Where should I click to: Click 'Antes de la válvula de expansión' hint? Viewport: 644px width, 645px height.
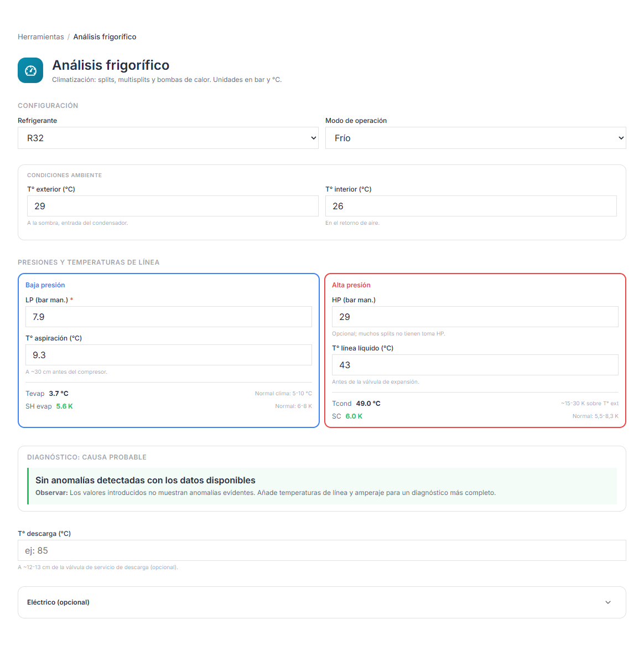[x=376, y=381]
